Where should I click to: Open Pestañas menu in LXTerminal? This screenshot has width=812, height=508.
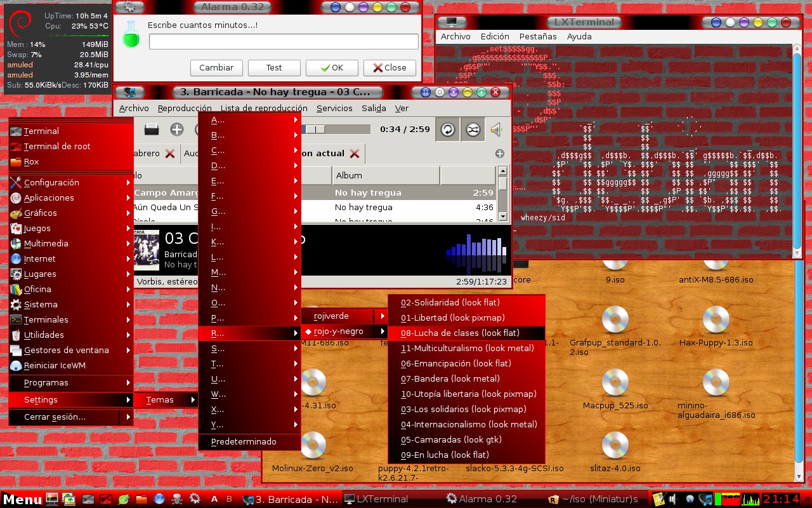click(538, 37)
